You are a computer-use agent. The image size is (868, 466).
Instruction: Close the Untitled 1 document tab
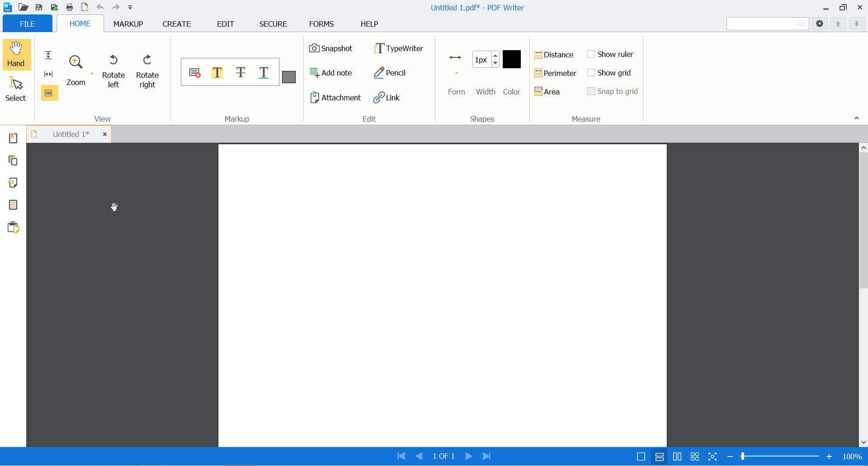[105, 134]
